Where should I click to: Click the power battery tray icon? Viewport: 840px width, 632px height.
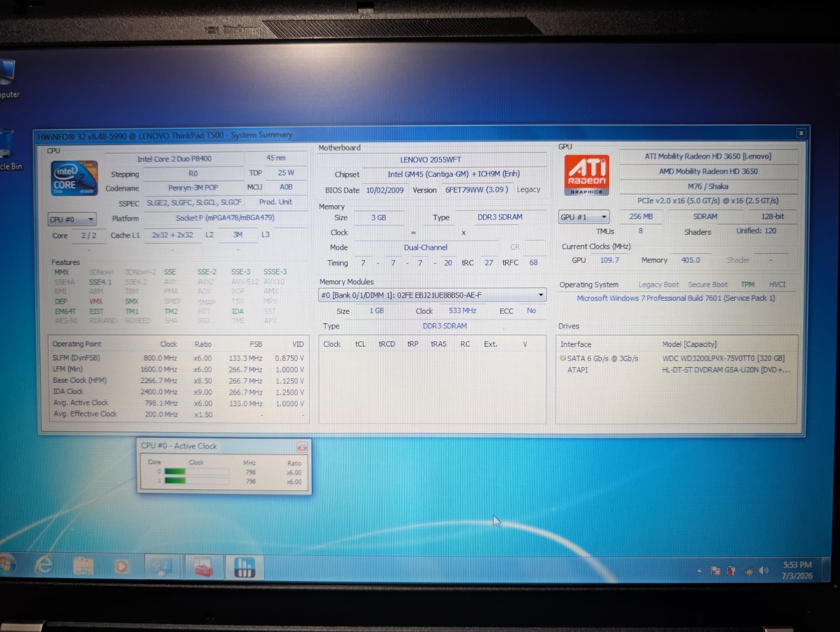pos(731,571)
